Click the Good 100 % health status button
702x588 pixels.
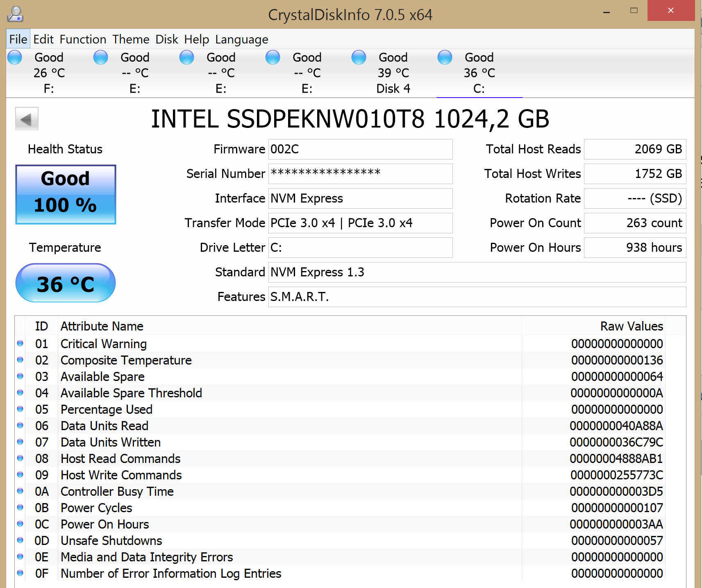coord(66,194)
